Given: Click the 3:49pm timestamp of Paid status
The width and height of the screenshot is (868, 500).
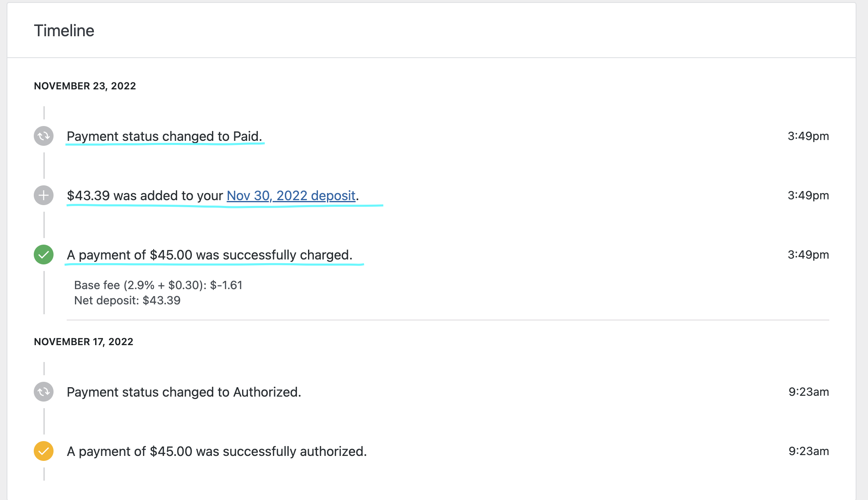Looking at the screenshot, I should (x=808, y=136).
